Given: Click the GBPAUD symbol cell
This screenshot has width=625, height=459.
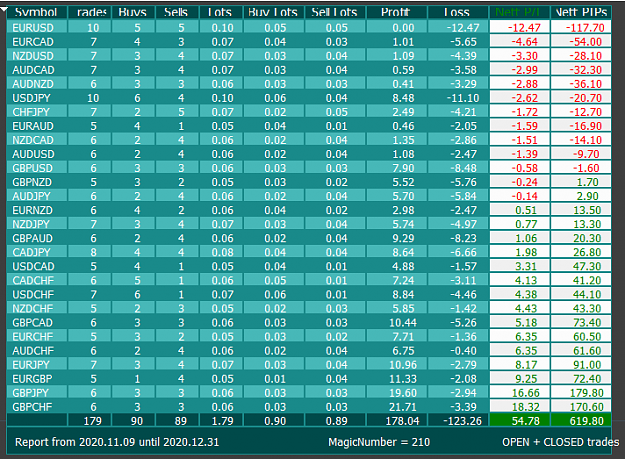Looking at the screenshot, I should pos(37,238).
